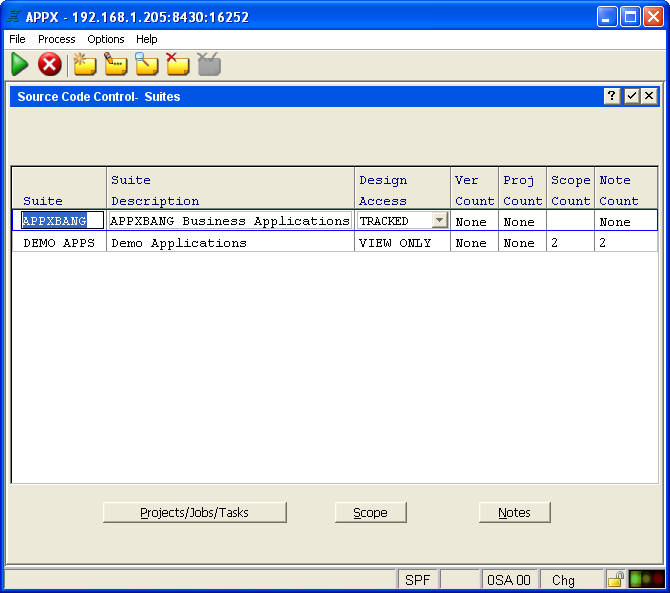Click the Add mode icon with star
670x593 pixels.
click(x=85, y=65)
